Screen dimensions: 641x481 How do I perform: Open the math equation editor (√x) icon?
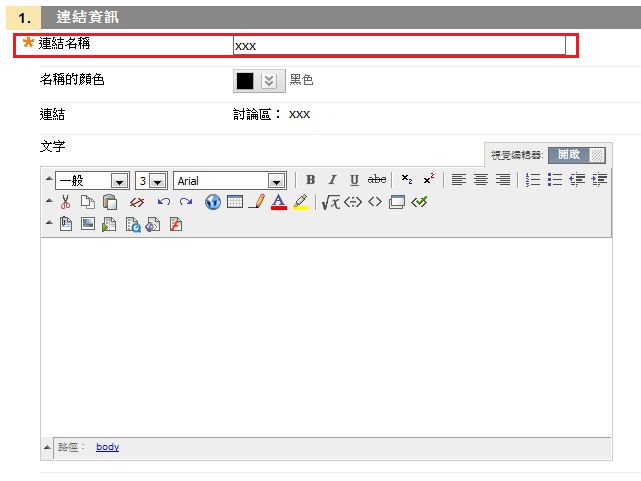(x=330, y=202)
